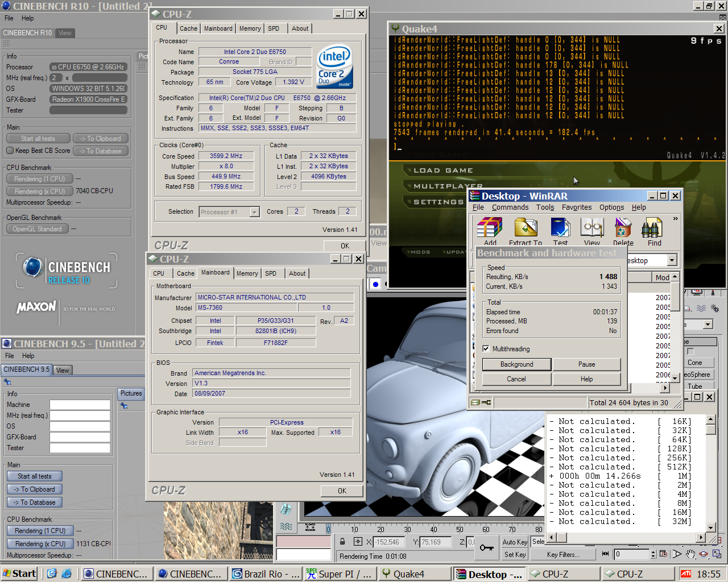
Task: Expand WinRAR toolbar overflow chevron
Action: [675, 218]
